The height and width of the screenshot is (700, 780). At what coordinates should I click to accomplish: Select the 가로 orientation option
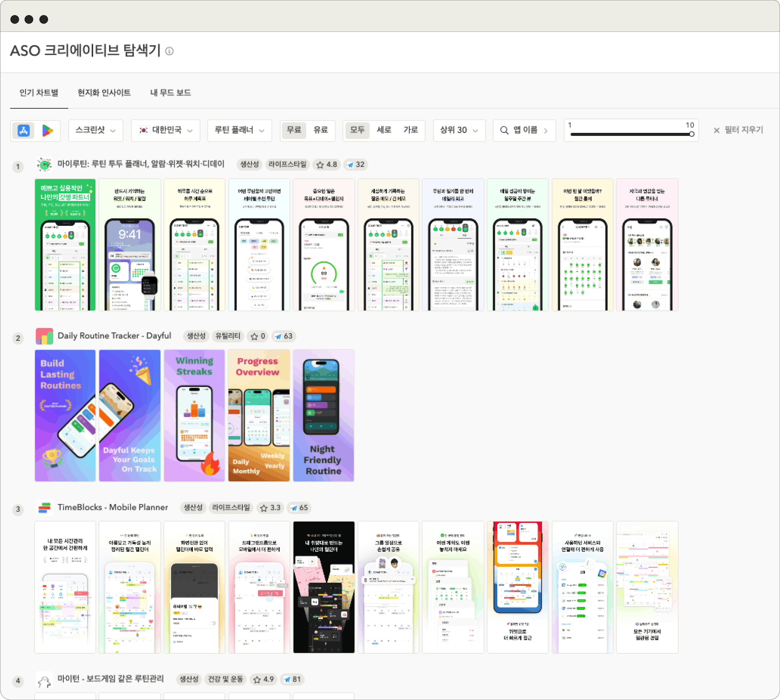pos(410,130)
